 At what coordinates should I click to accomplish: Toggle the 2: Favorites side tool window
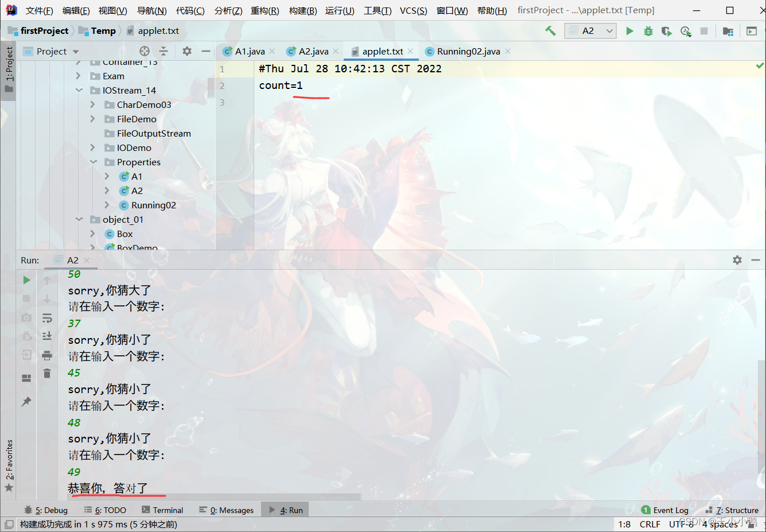(x=9, y=466)
